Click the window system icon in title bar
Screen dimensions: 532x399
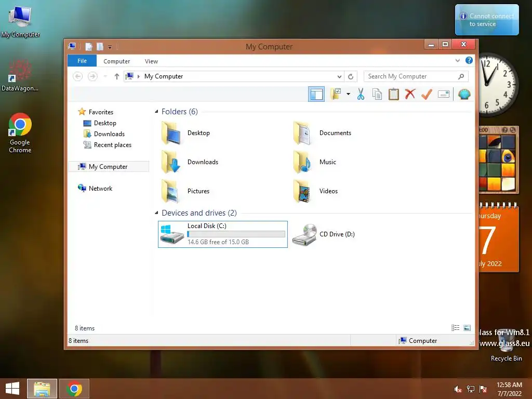(x=72, y=46)
